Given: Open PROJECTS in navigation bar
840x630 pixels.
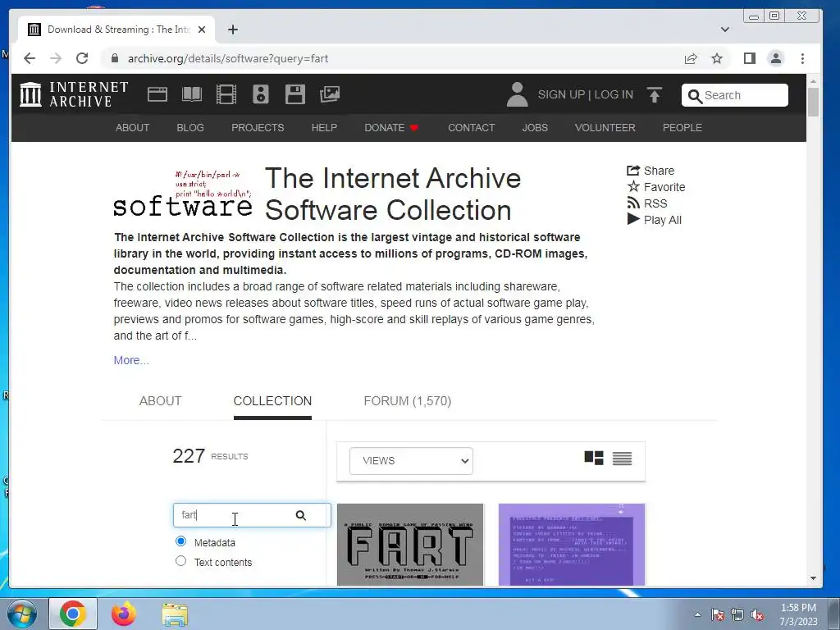Looking at the screenshot, I should (258, 127).
